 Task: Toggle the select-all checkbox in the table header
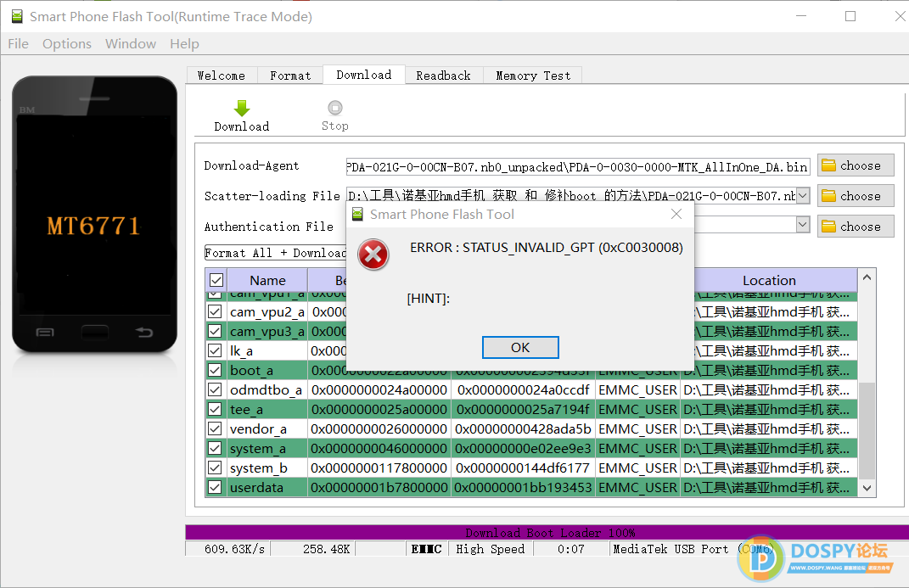click(x=216, y=280)
